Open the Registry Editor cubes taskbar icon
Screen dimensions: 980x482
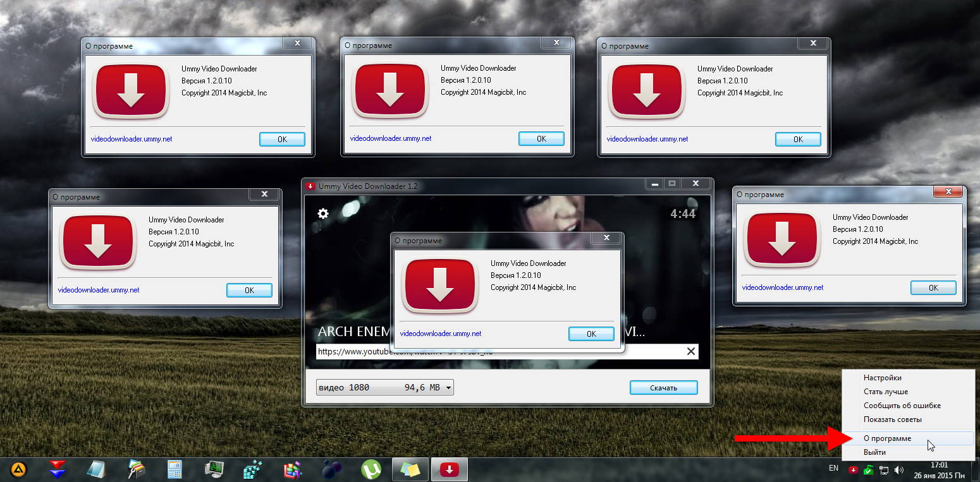[253, 469]
